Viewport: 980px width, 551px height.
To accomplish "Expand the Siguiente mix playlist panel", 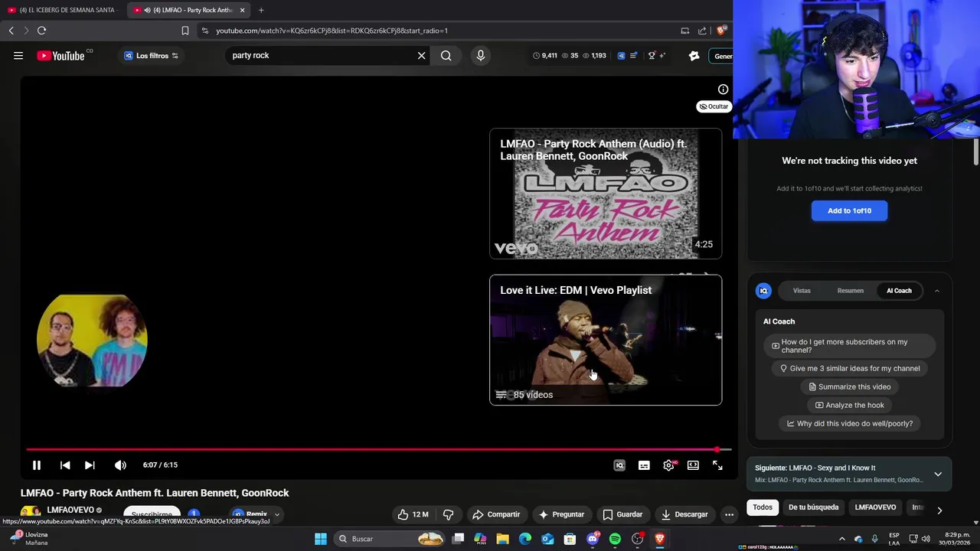I will 938,474.
